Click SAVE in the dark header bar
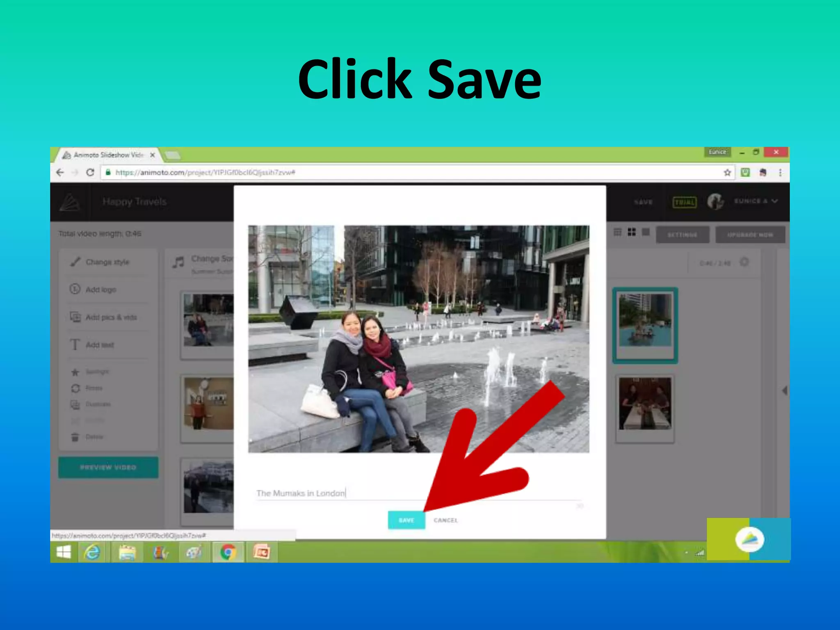 click(643, 202)
